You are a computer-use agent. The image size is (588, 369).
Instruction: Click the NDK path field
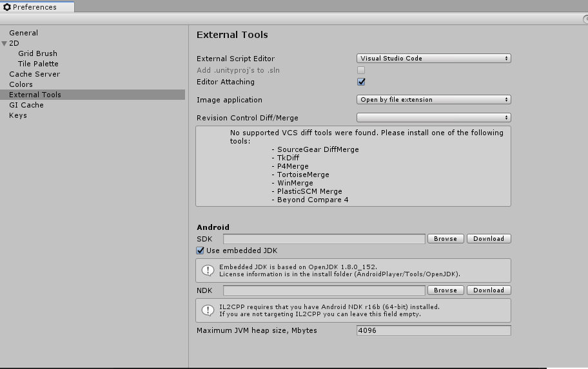coord(324,290)
